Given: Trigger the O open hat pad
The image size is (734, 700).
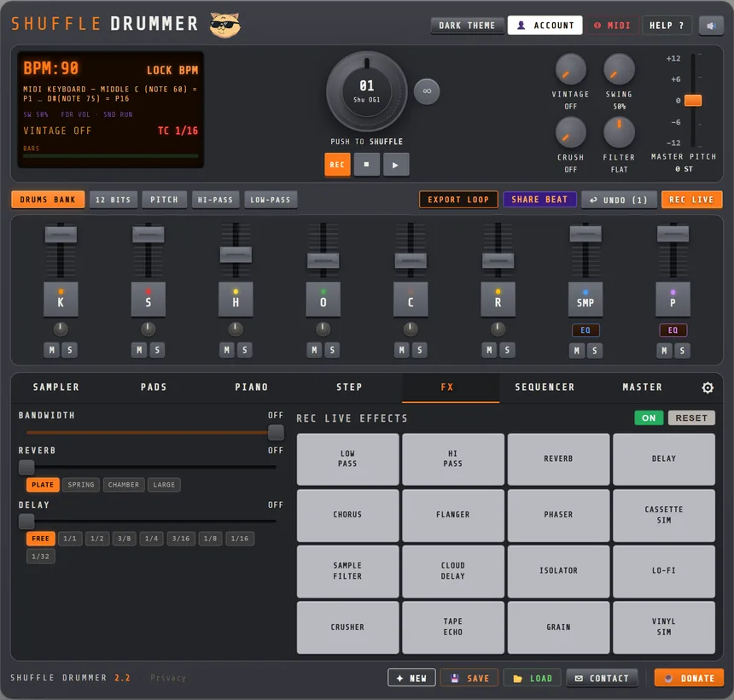Looking at the screenshot, I should pos(323,299).
